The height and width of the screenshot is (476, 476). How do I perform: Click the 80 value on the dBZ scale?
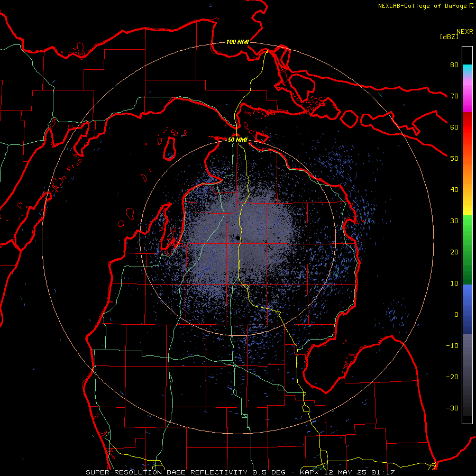(454, 65)
